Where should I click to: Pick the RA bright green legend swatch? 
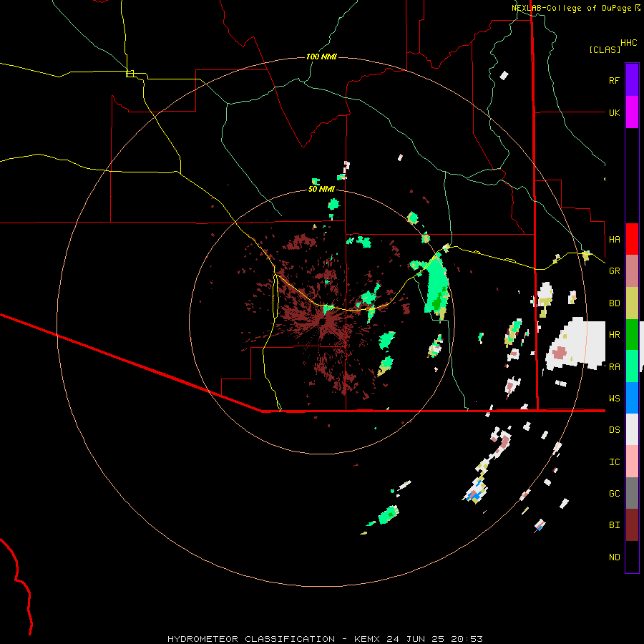pyautogui.click(x=632, y=366)
